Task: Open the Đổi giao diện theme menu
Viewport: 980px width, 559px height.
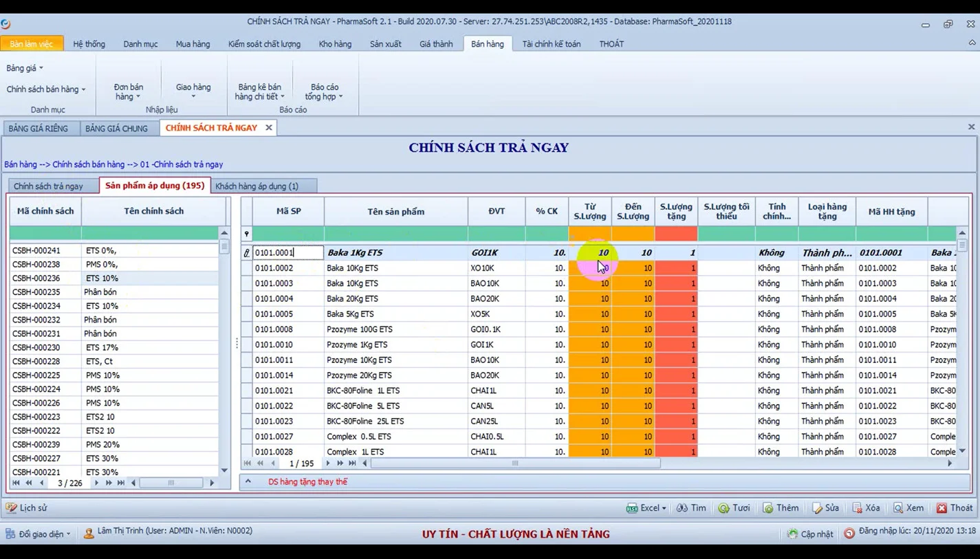Action: click(x=39, y=534)
